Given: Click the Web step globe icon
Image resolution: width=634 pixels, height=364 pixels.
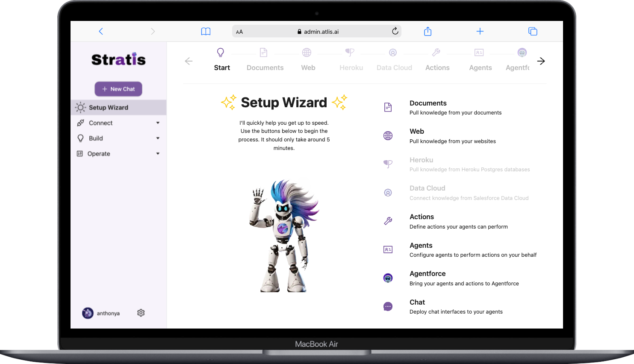Looking at the screenshot, I should (307, 53).
